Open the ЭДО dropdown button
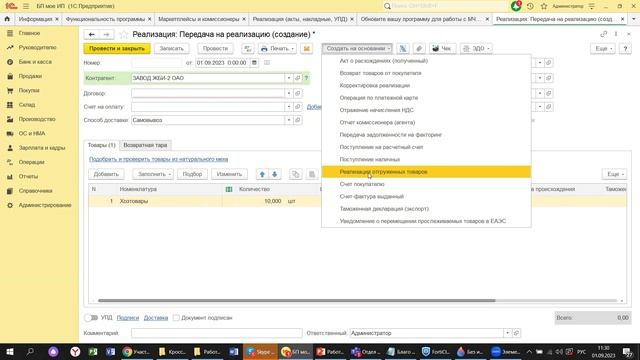Image resolution: width=640 pixels, height=360 pixels. pos(476,49)
